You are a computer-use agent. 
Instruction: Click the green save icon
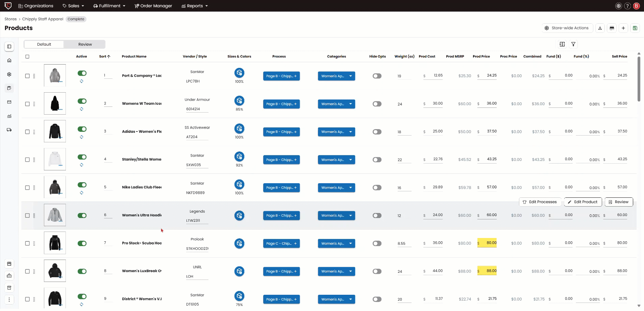635,28
